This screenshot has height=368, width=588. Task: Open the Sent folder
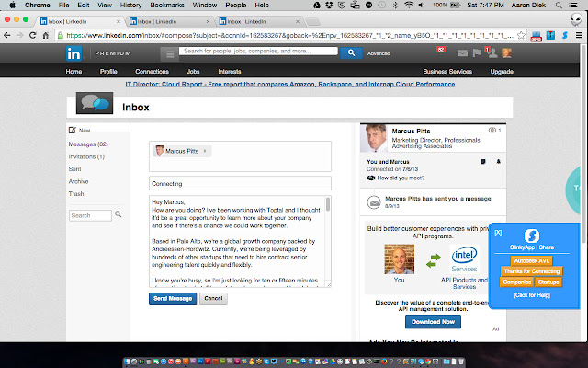click(75, 169)
